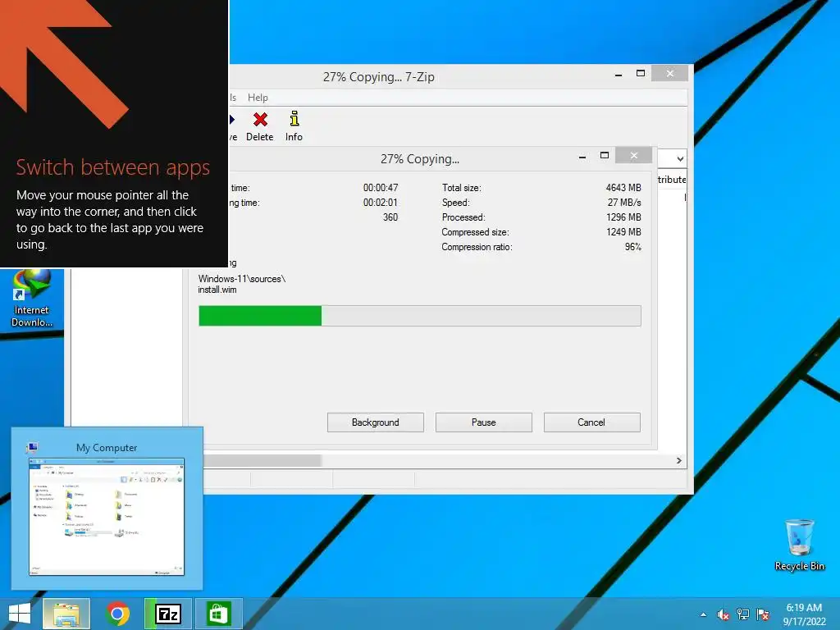Viewport: 840px width, 630px height.
Task: Click the 27 MB/s speed value
Action: 624,203
